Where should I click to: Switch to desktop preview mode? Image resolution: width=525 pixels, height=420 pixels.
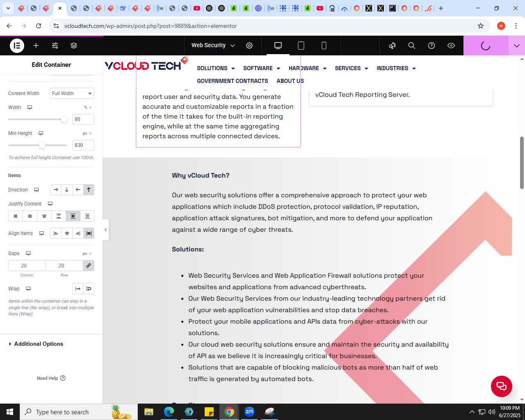point(278,46)
